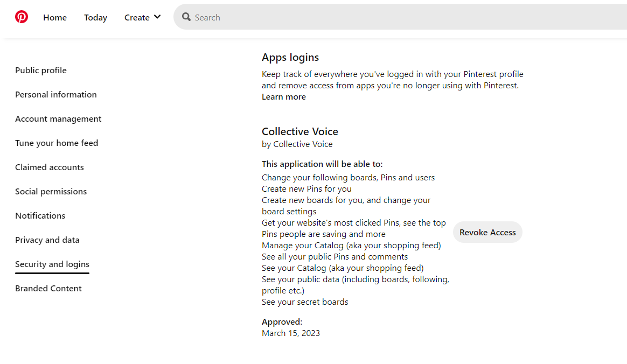Click 'See your Catalog' permission line
Screen dimensions: 627x364
click(x=342, y=268)
